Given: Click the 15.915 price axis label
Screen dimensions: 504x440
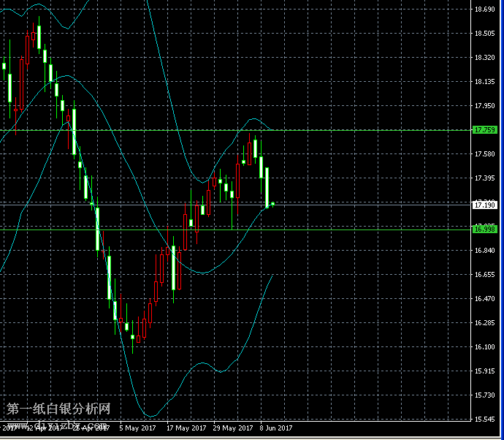Looking at the screenshot, I should pyautogui.click(x=485, y=371).
